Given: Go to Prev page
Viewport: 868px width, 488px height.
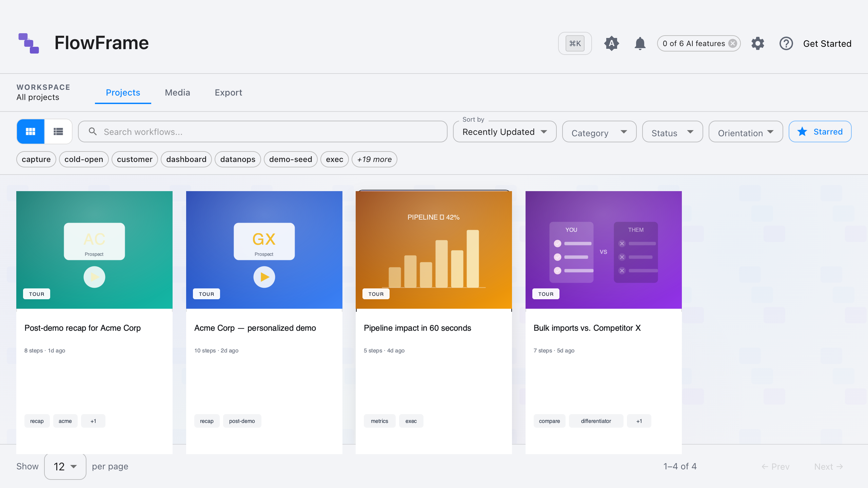Looking at the screenshot, I should (775, 467).
